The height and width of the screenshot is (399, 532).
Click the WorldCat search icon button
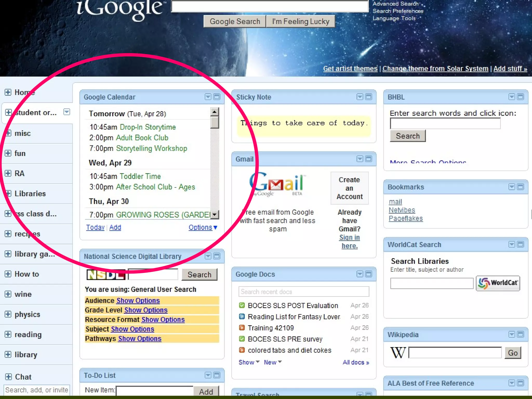click(497, 283)
